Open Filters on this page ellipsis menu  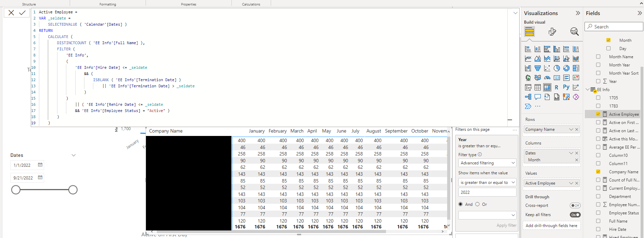click(x=515, y=130)
